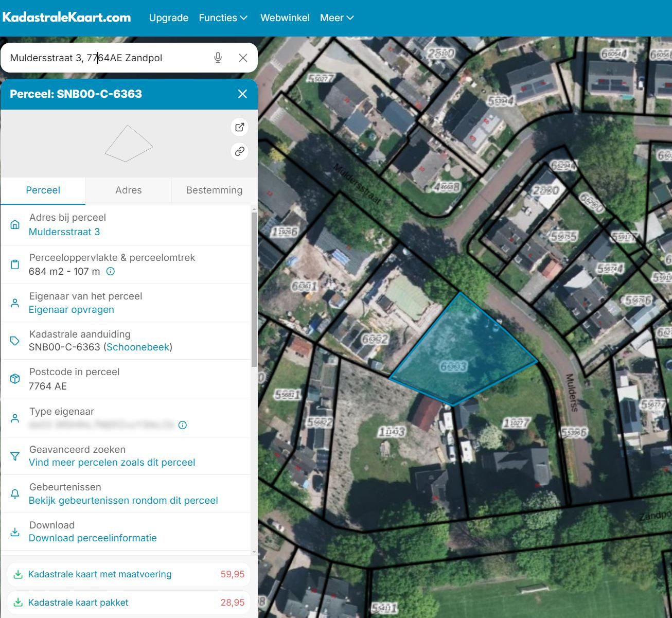672x618 pixels.
Task: Open parcel in new window icon
Action: coord(240,127)
